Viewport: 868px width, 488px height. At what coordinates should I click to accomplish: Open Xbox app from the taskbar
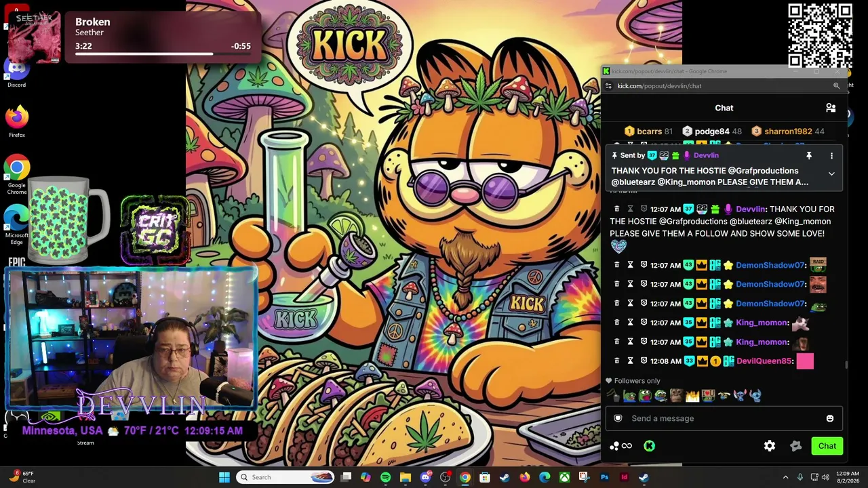564,477
